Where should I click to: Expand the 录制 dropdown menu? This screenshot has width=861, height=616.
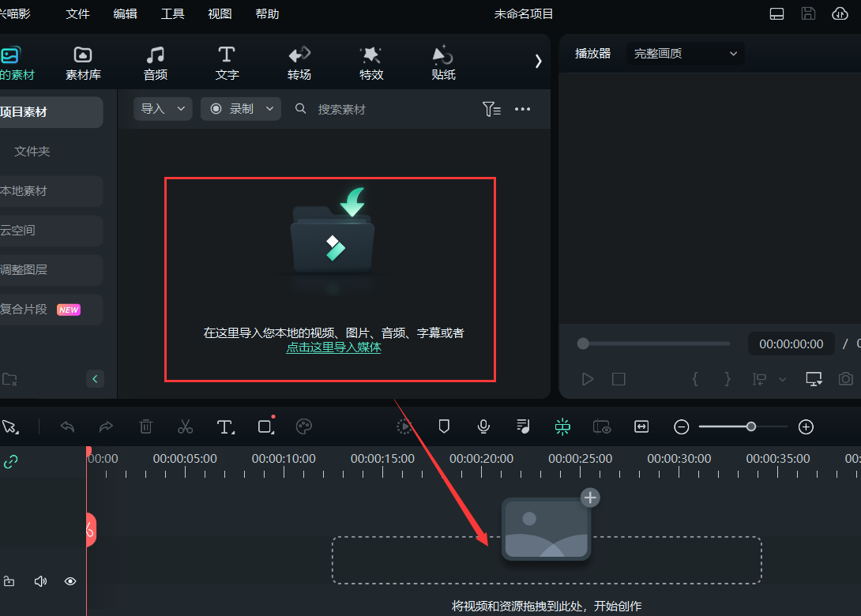241,109
